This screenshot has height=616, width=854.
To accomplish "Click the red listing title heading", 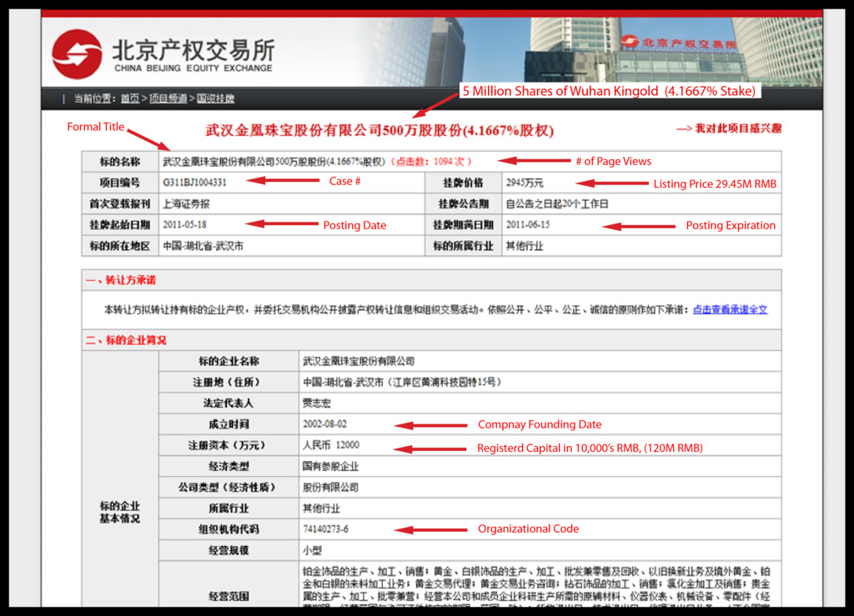I will (379, 131).
